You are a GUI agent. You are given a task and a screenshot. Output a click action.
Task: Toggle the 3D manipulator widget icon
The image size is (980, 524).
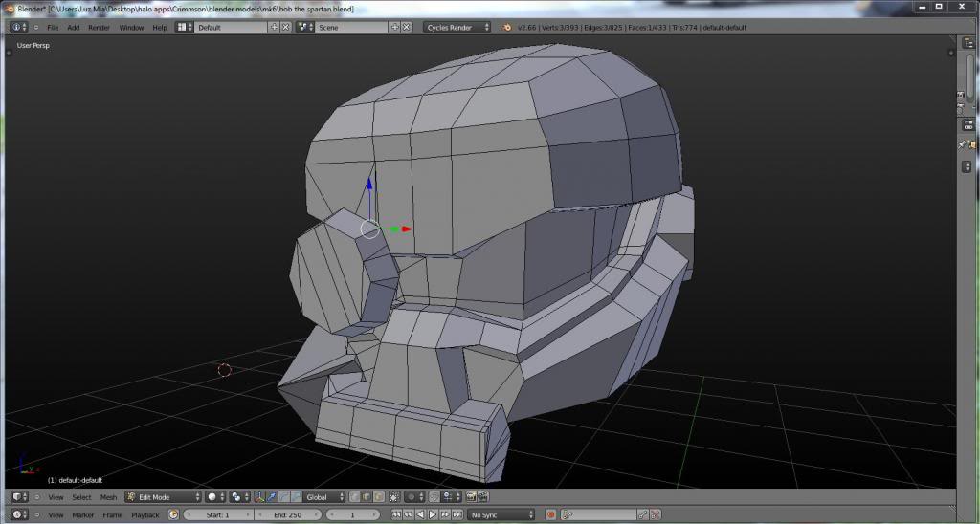pyautogui.click(x=259, y=497)
